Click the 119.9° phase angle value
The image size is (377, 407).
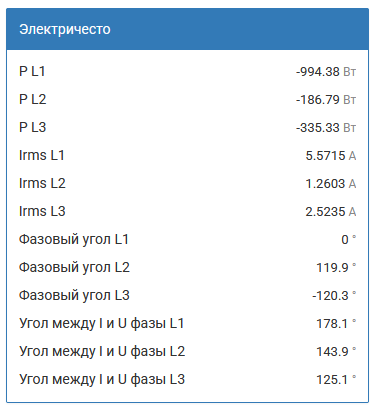(x=336, y=268)
